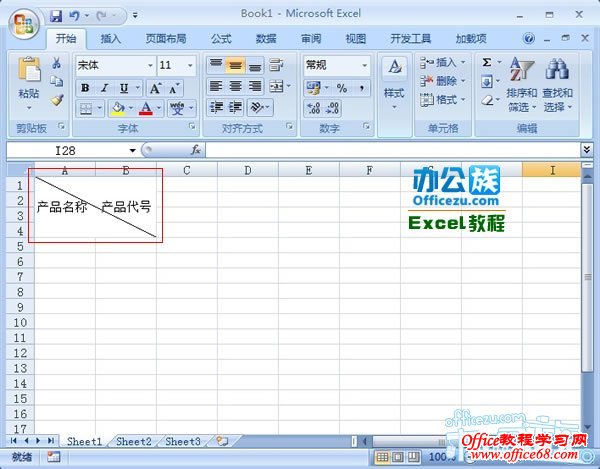Click the AutoSum sigma icon
This screenshot has width=600, height=469.
click(x=487, y=62)
